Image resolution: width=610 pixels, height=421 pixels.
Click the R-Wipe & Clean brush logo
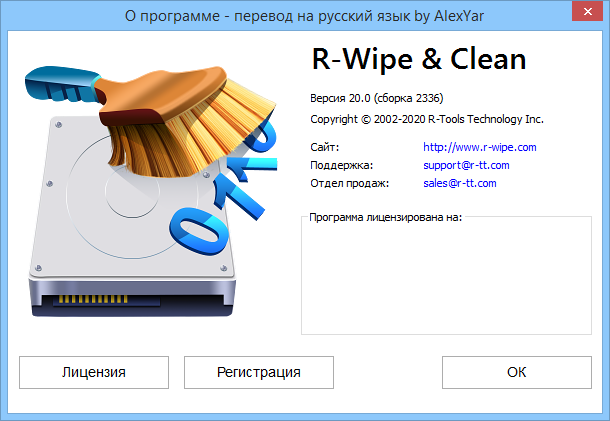click(150, 191)
